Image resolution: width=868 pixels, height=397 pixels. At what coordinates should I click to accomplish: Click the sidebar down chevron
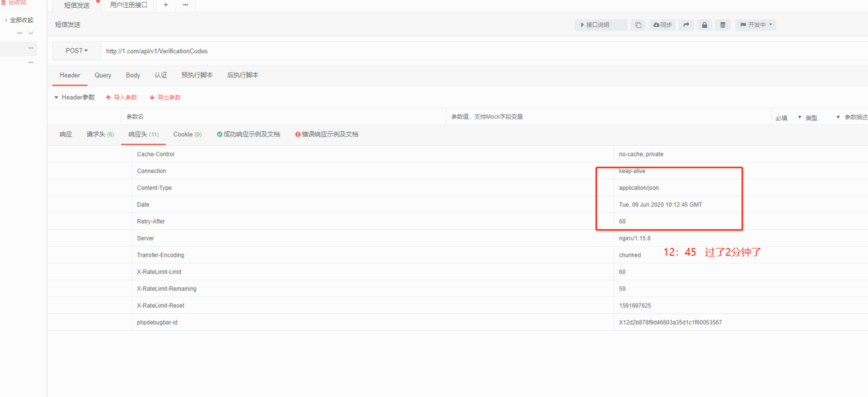pos(31,33)
